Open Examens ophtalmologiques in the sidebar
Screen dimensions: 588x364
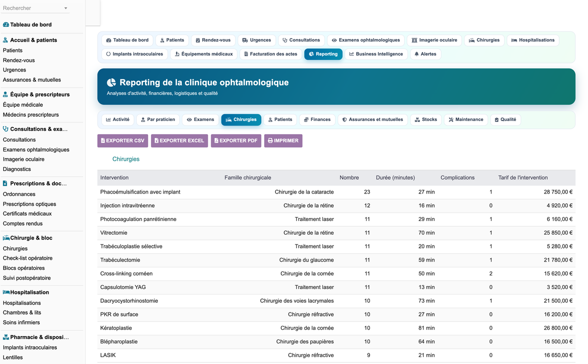[36, 149]
